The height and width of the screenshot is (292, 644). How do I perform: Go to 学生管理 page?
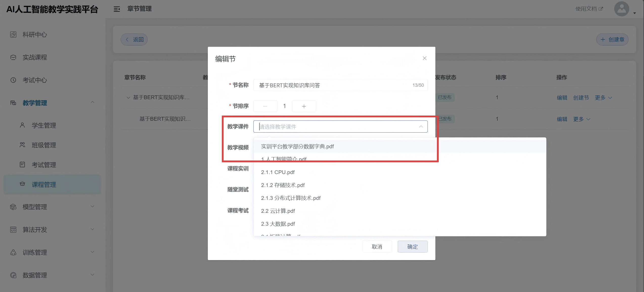click(x=44, y=125)
